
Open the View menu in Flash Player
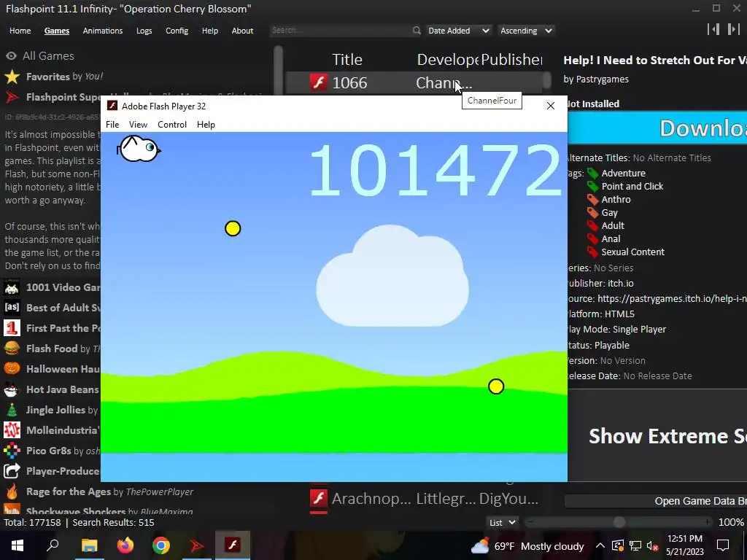138,124
